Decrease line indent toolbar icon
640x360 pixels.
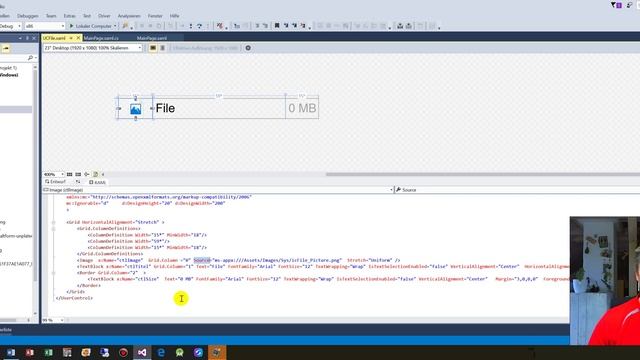click(257, 26)
